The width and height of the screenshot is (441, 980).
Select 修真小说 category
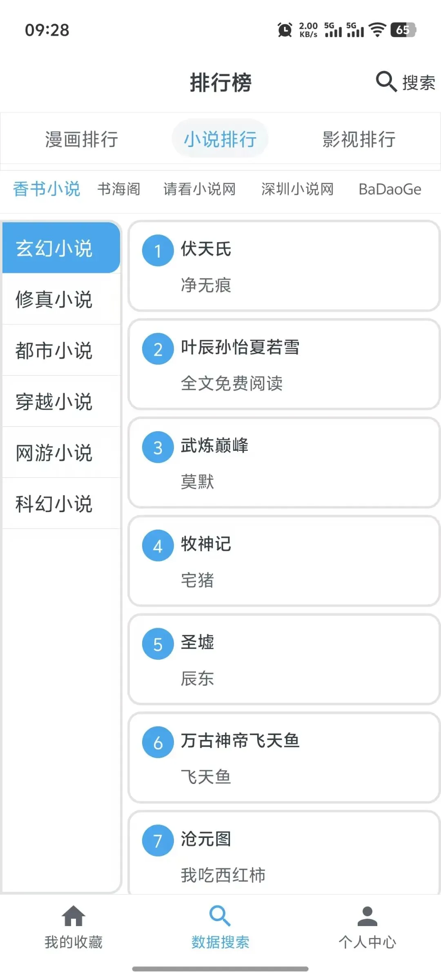coord(54,299)
